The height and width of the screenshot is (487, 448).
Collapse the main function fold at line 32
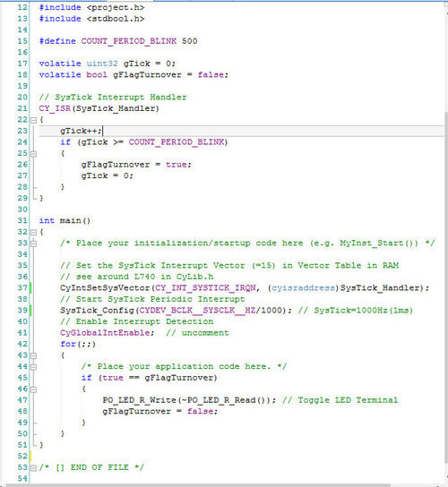tap(33, 233)
